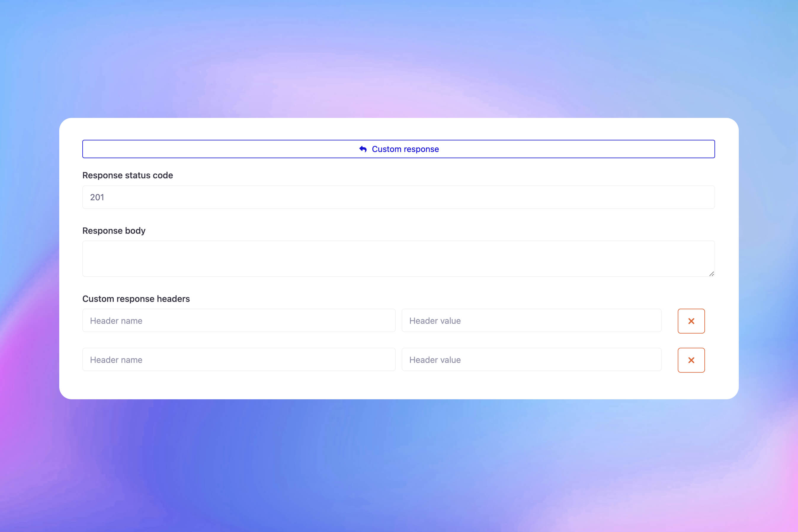The height and width of the screenshot is (532, 798).
Task: Click the Custom response button
Action: [x=399, y=149]
